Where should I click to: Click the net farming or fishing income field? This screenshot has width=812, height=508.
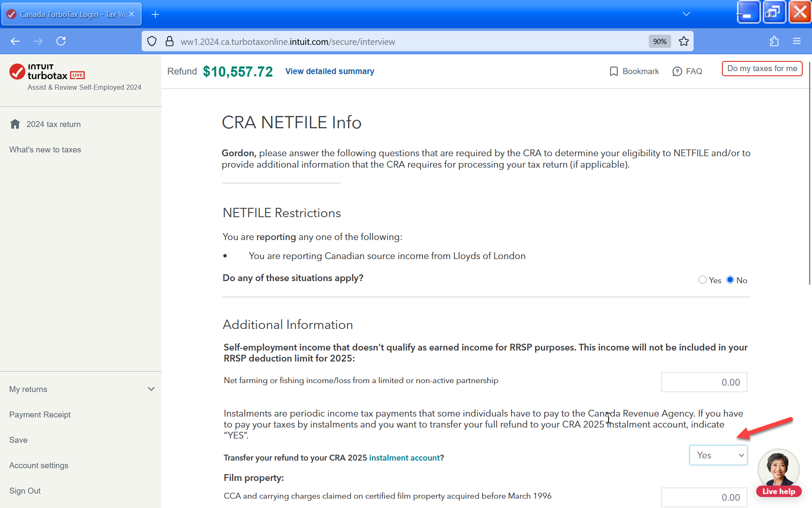[x=704, y=382]
